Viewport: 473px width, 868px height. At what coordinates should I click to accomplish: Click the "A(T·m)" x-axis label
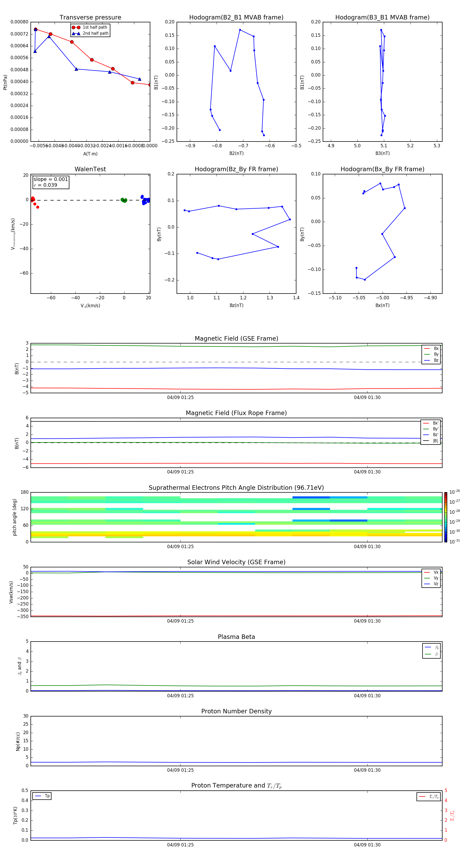pyautogui.click(x=90, y=154)
